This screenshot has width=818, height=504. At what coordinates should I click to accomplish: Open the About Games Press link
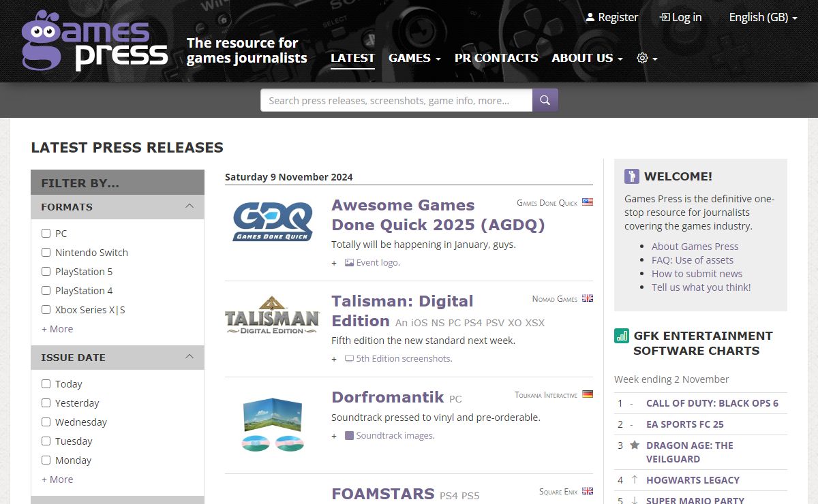click(x=695, y=247)
